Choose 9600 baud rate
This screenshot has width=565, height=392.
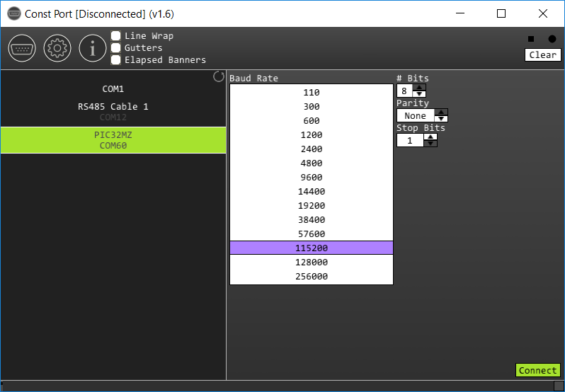312,178
